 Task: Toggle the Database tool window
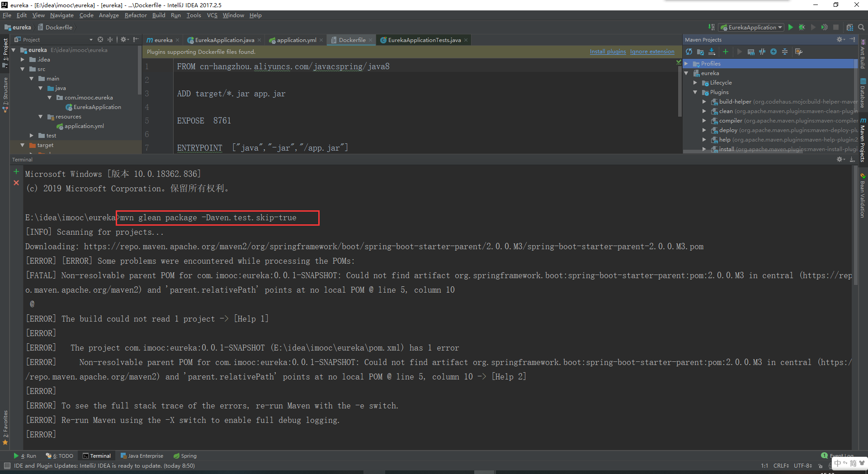pyautogui.click(x=863, y=93)
